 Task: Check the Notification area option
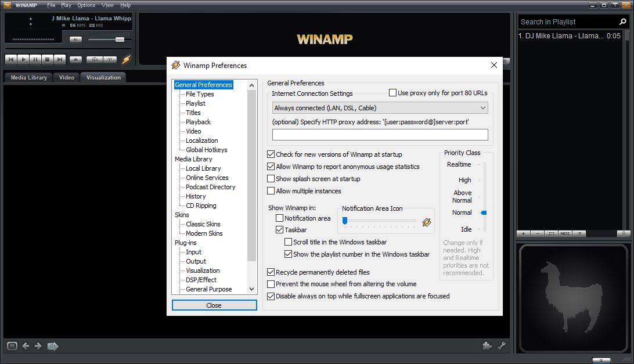[303, 218]
